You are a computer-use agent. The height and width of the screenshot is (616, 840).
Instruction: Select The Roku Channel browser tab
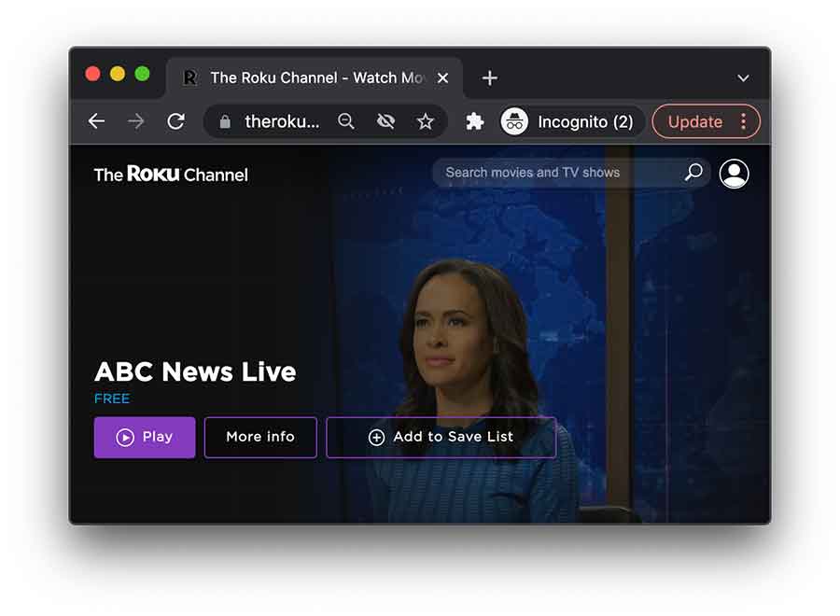pyautogui.click(x=315, y=78)
